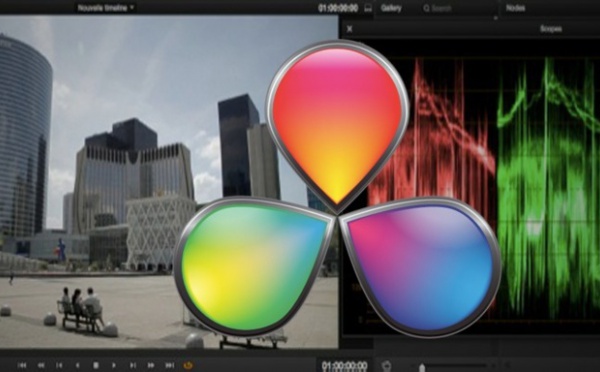Go to next clip button
Screen dimensions: 600x372
(x=132, y=365)
